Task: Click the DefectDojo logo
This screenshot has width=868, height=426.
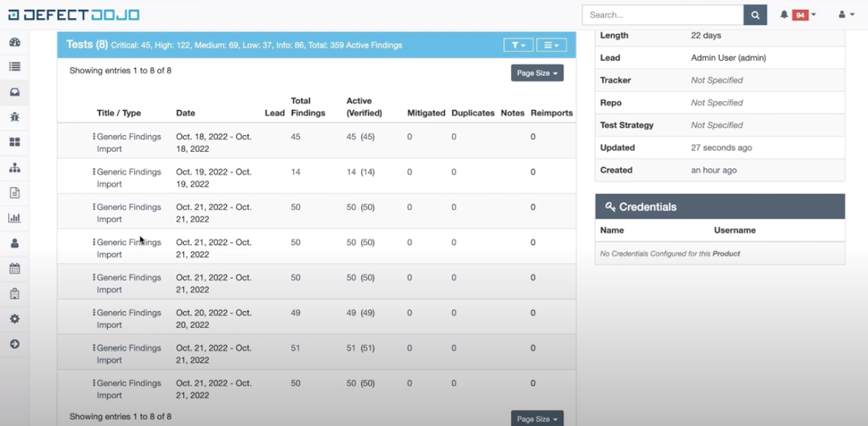Action: [x=74, y=15]
